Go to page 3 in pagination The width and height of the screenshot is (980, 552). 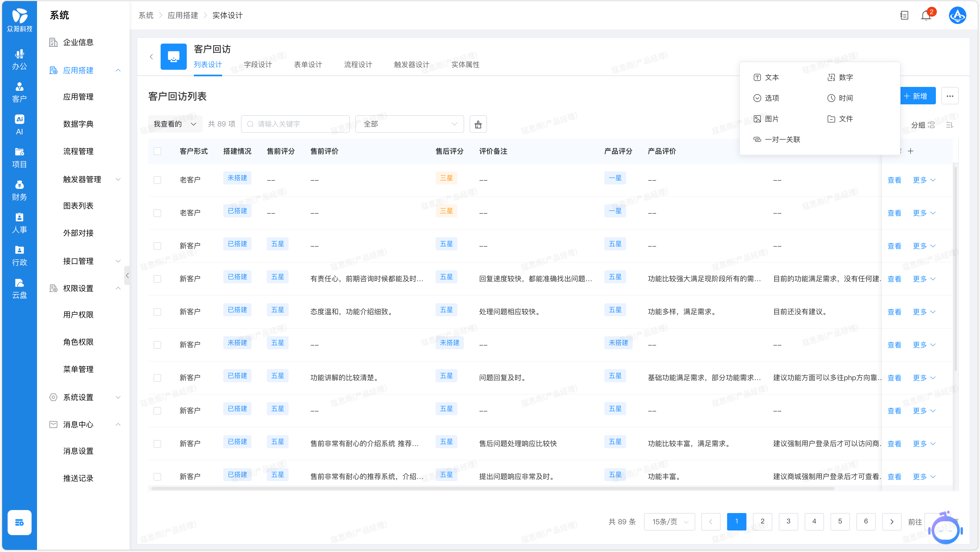788,521
